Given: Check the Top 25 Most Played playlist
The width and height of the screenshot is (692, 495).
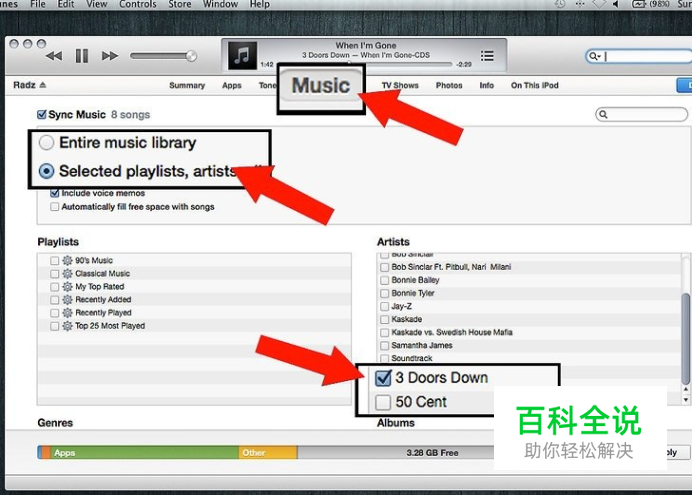Looking at the screenshot, I should coord(54,326).
